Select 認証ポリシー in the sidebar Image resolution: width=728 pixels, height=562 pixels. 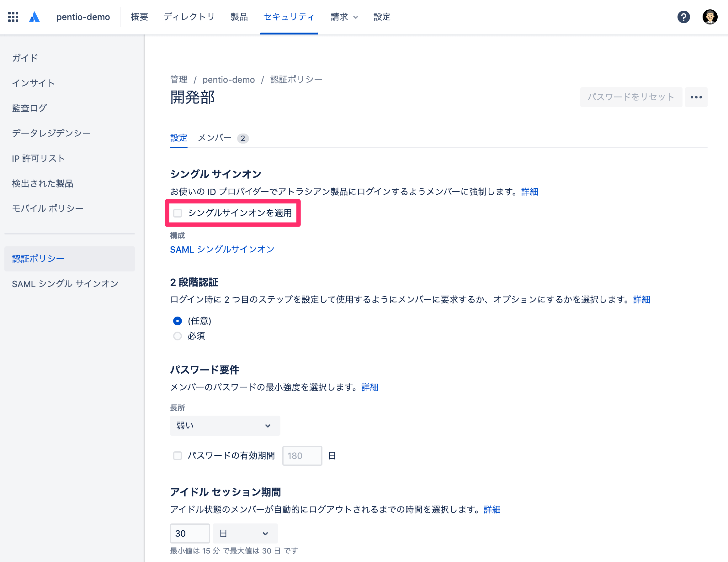(x=70, y=259)
